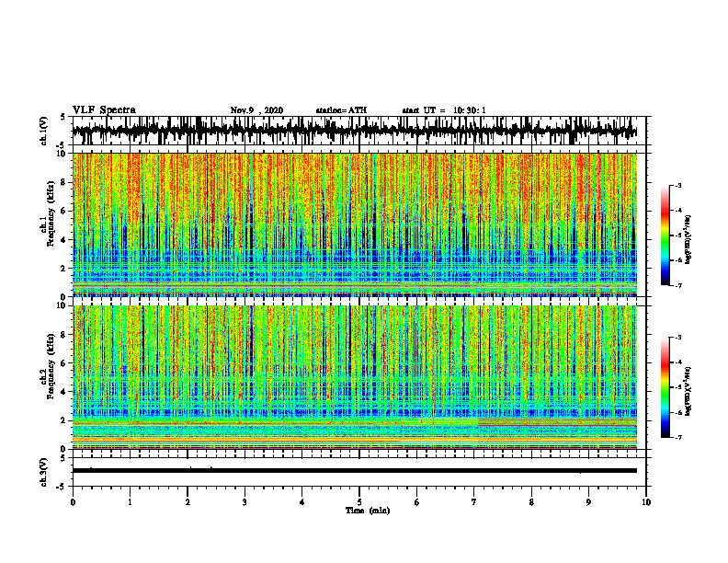The height and width of the screenshot is (563, 728).
Task: Click the '-7' label on the ch.2 colorbar
Action: point(678,438)
